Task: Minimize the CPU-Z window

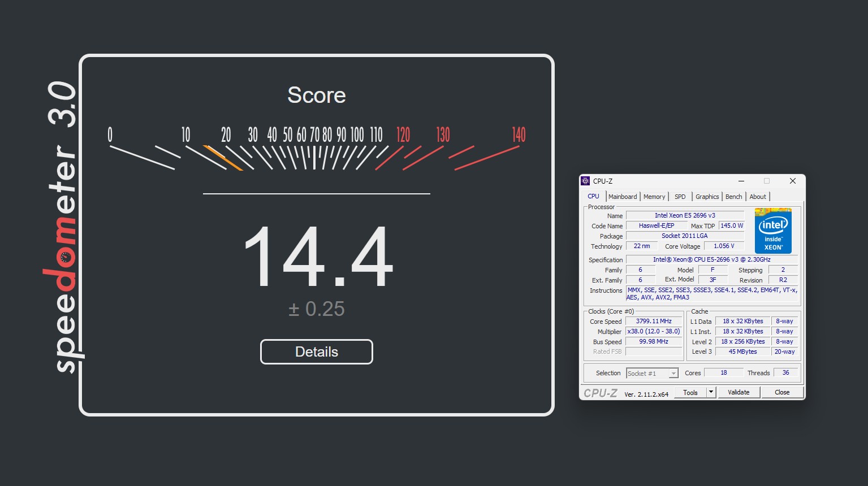Action: pos(741,181)
